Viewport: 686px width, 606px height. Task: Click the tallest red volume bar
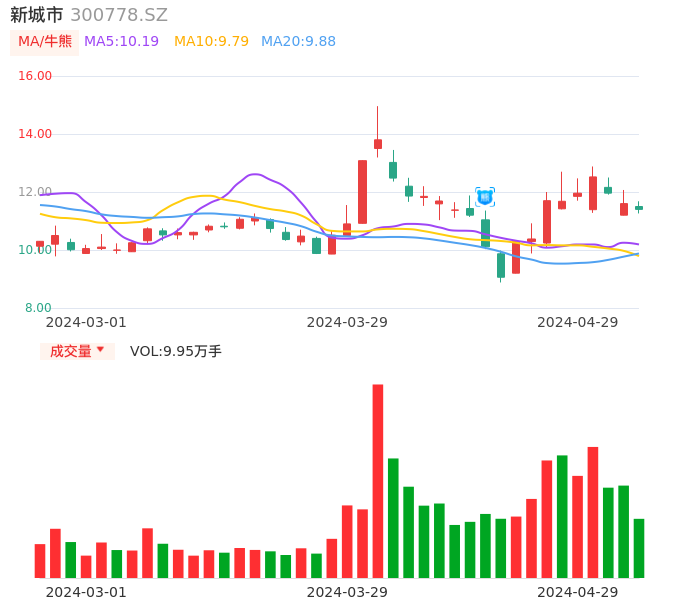(x=378, y=480)
